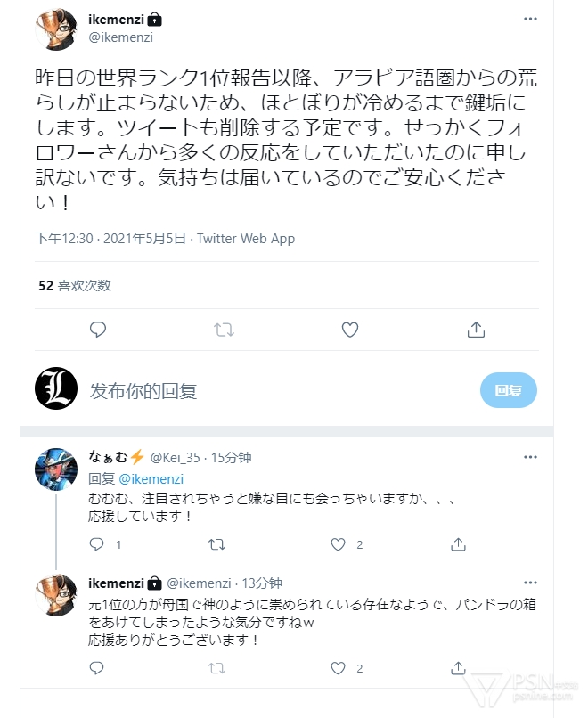Share Kei_35's reply tweet
This screenshot has width=588, height=718.
coord(458,543)
